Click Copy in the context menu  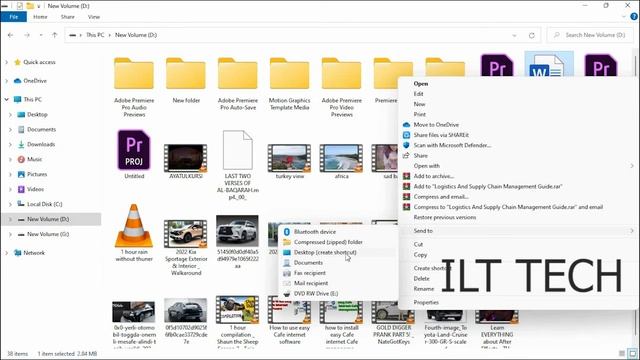pos(420,255)
